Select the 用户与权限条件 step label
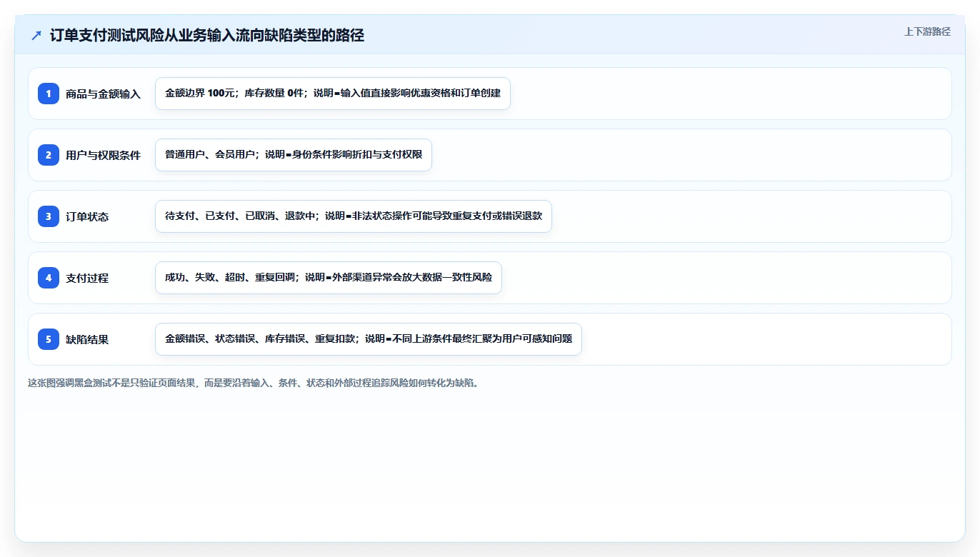Image resolution: width=980 pixels, height=557 pixels. point(104,155)
